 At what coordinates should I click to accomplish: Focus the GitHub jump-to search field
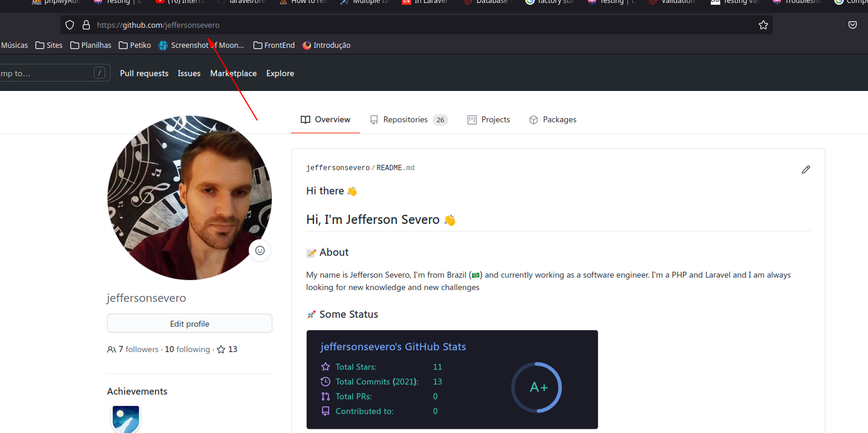(x=54, y=73)
